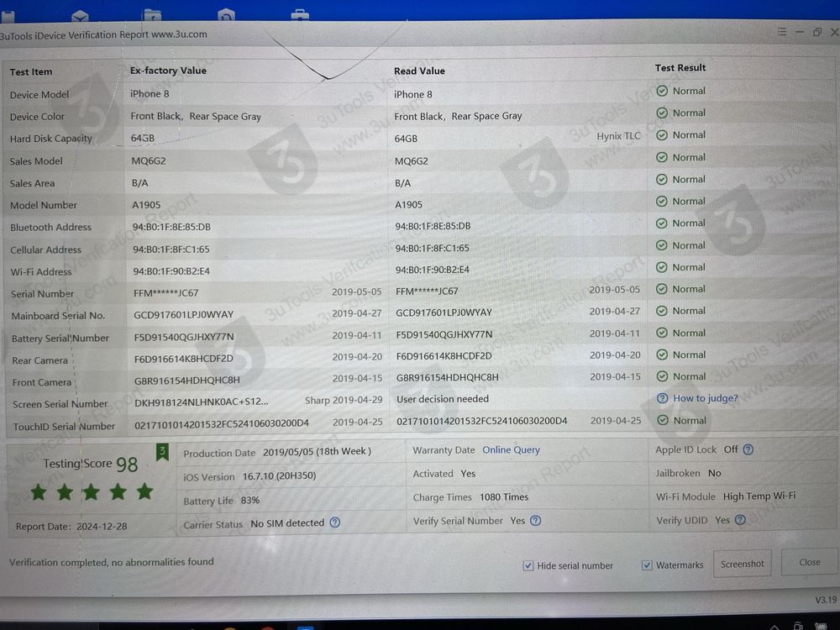This screenshot has width=840, height=630.
Task: Open the window menu list icon in title bar
Action: pyautogui.click(x=782, y=32)
